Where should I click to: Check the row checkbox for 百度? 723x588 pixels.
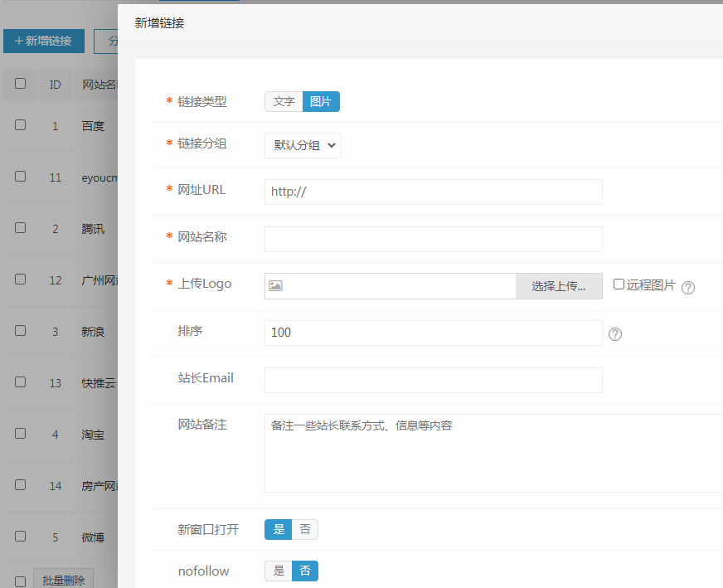click(21, 125)
